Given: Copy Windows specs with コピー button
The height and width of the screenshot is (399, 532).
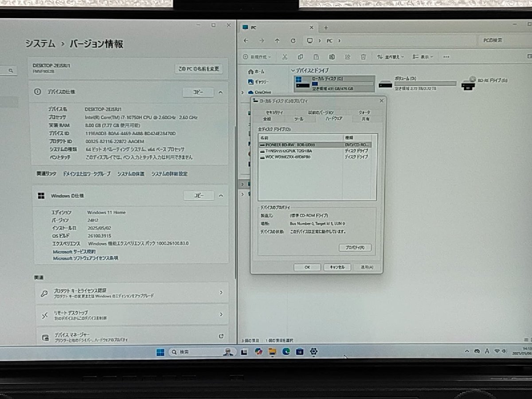Looking at the screenshot, I should [x=199, y=196].
